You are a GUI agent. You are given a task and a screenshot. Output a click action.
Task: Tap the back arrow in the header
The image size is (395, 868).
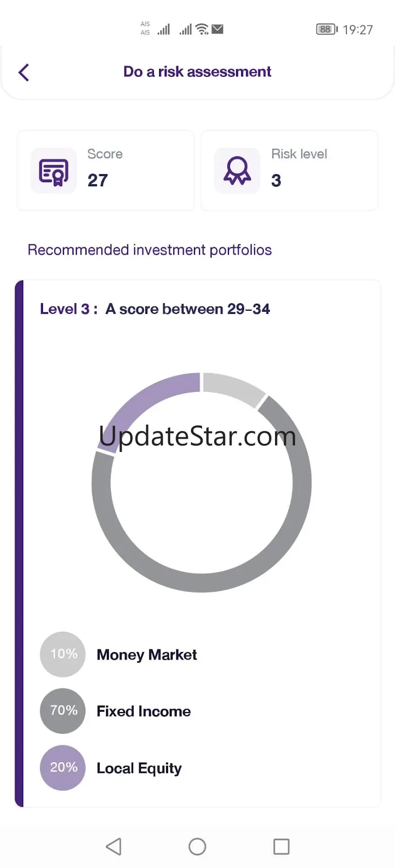(24, 72)
